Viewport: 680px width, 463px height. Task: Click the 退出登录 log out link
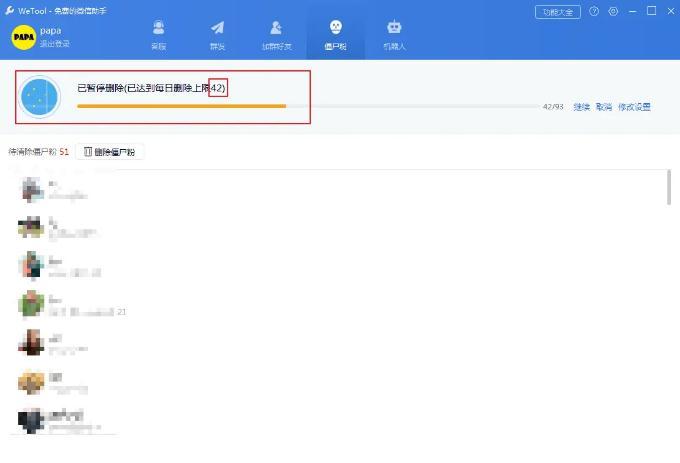click(x=55, y=43)
